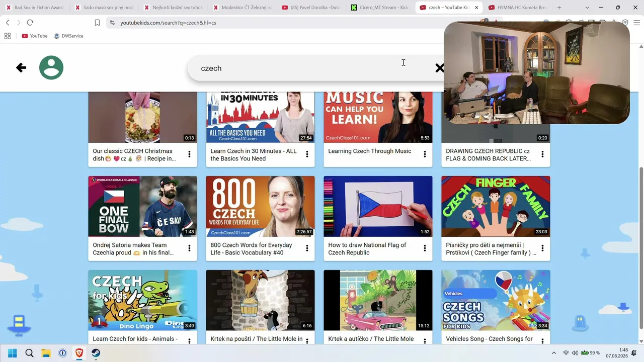Close the YouTube Kids tab
644x362 pixels.
[x=476, y=8]
